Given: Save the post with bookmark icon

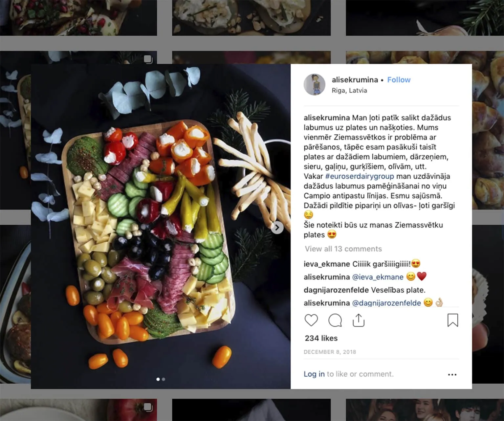Looking at the screenshot, I should click(x=453, y=320).
